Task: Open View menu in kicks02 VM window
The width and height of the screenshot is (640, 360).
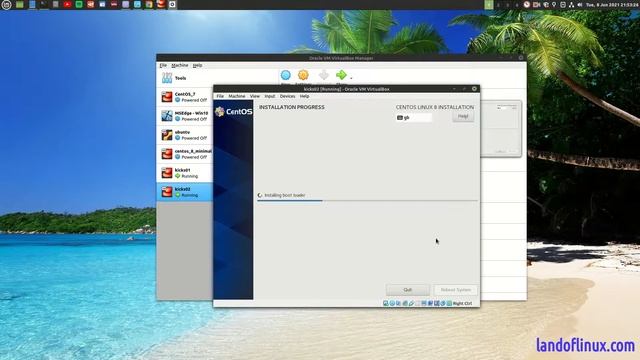Action: click(x=255, y=96)
